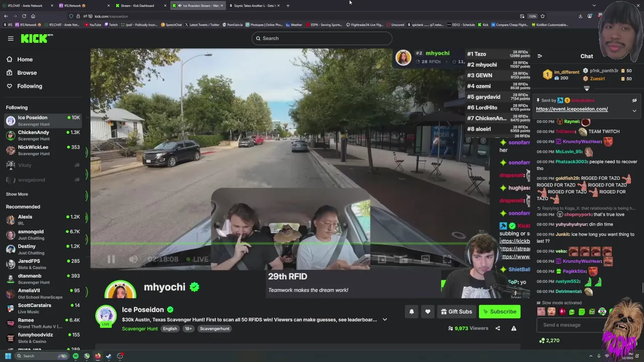Open event.iceposeidon.com pinned link
Image resolution: width=644 pixels, height=362 pixels.
pyautogui.click(x=572, y=109)
